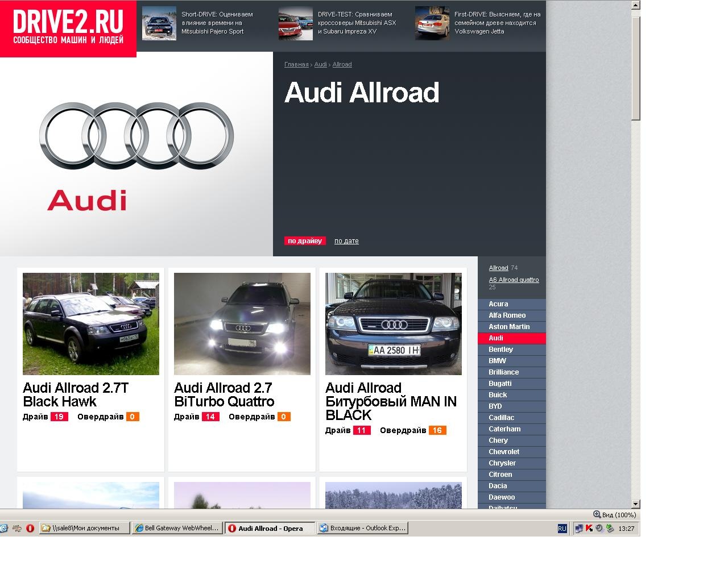Choose Caterham in the brand list
This screenshot has height=582, width=728.
pyautogui.click(x=512, y=429)
